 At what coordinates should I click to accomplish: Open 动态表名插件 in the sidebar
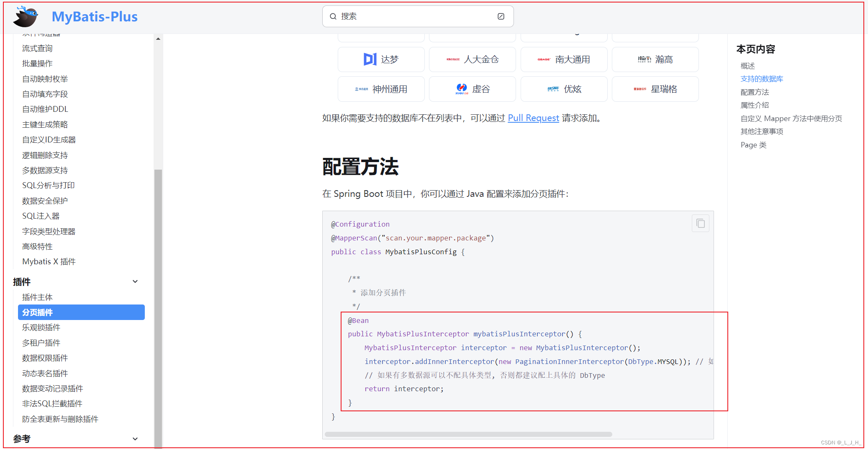tap(45, 374)
